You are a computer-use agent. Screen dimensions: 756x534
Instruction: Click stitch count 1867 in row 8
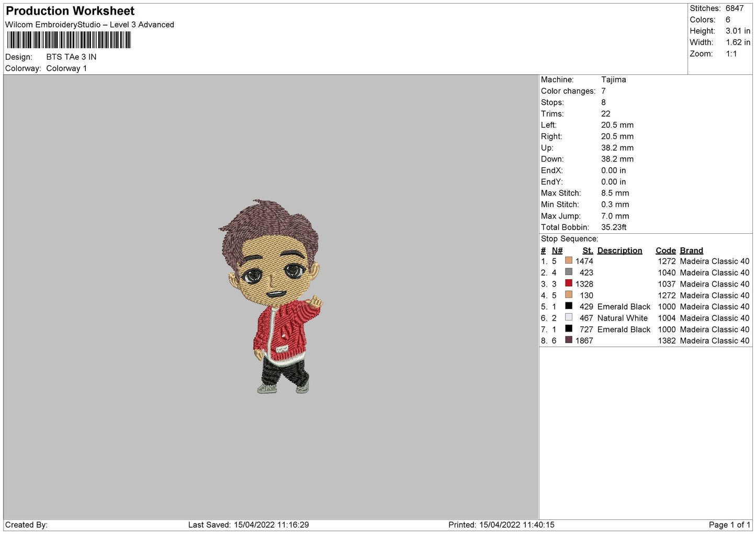coord(584,340)
